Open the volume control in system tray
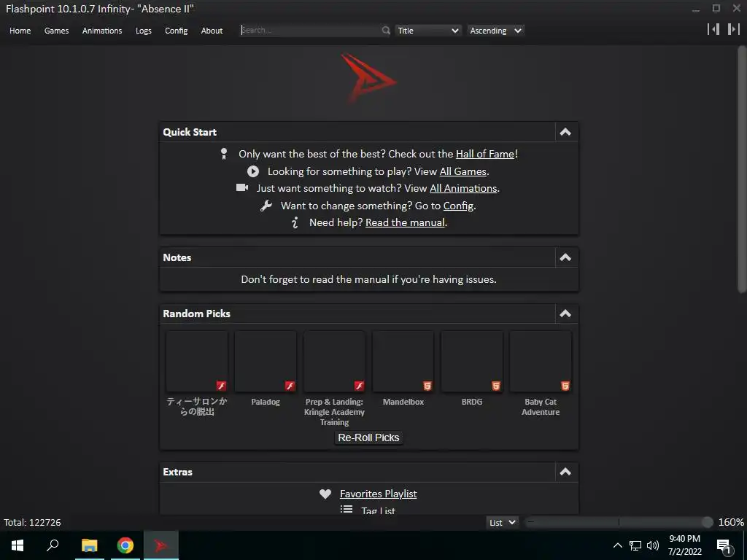Image resolution: width=747 pixels, height=560 pixels. click(653, 545)
